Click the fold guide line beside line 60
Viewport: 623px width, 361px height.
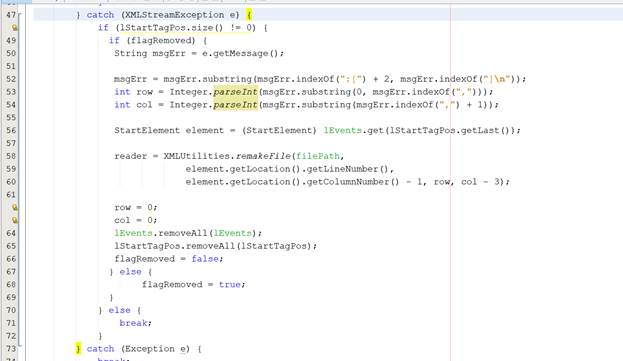pos(19,181)
